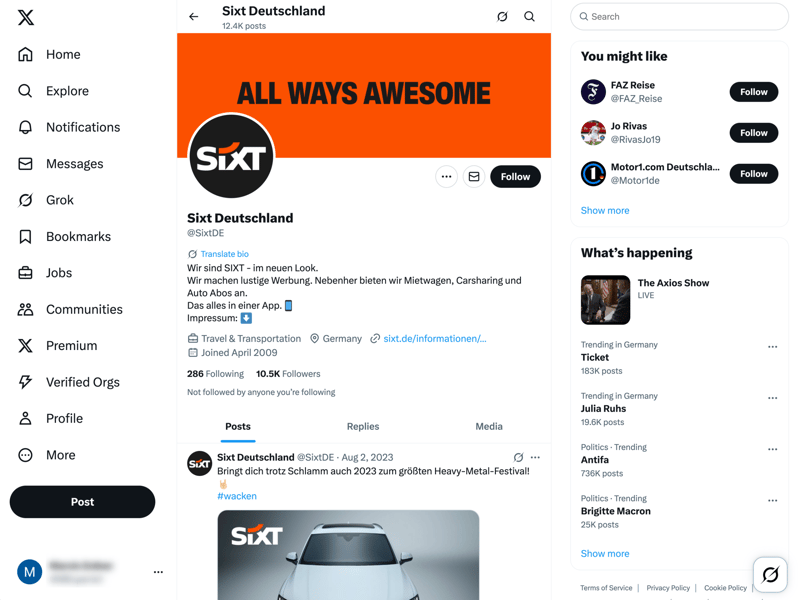Focus the Search input field
The image size is (800, 600).
[x=679, y=17]
